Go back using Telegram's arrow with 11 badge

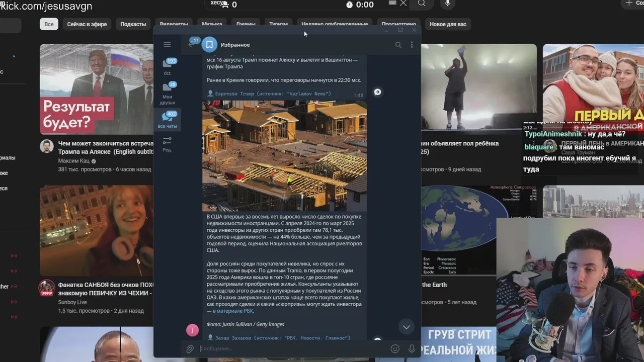pos(192,44)
